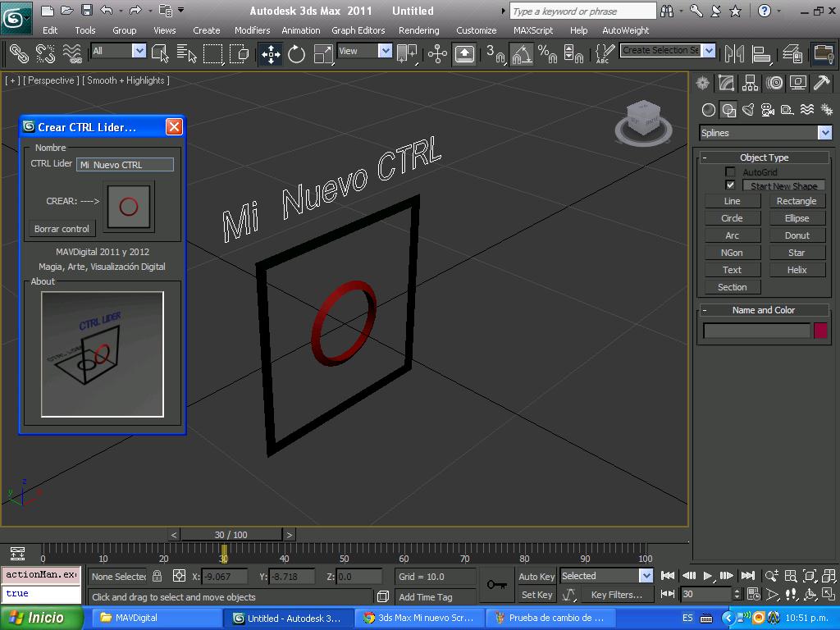Select the Geometry category sphere icon

[708, 110]
